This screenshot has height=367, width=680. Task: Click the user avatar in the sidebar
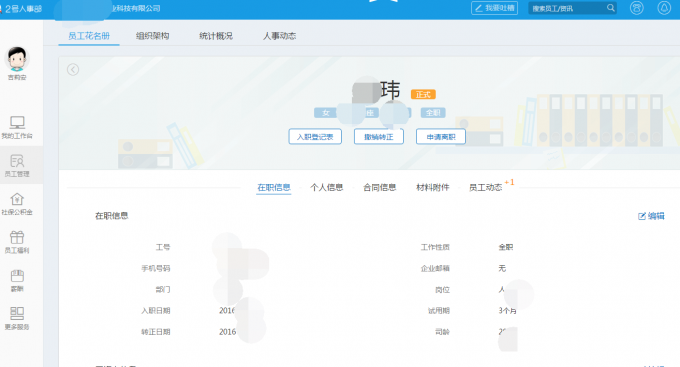(x=17, y=59)
